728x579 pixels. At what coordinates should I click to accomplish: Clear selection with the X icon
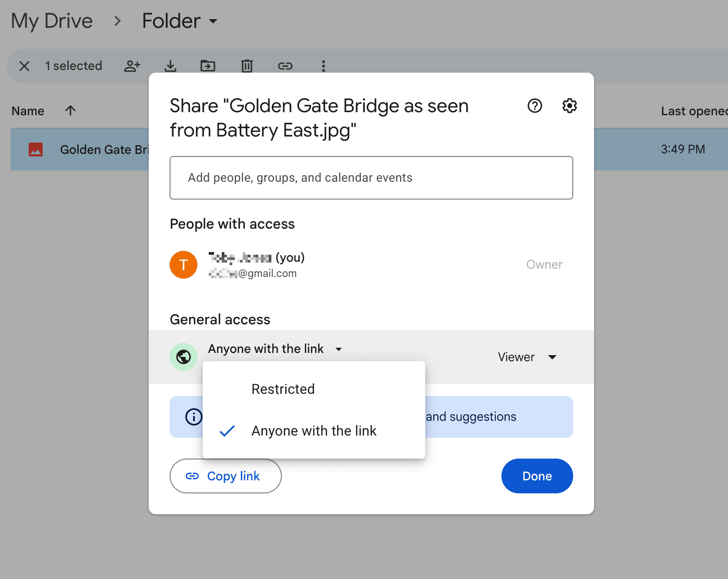[24, 66]
